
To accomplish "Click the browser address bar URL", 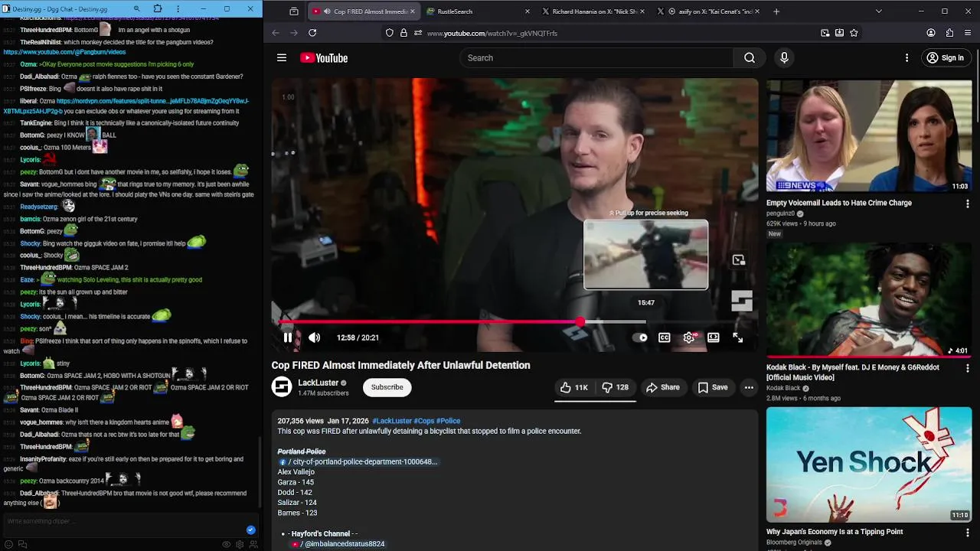I will pos(492,34).
